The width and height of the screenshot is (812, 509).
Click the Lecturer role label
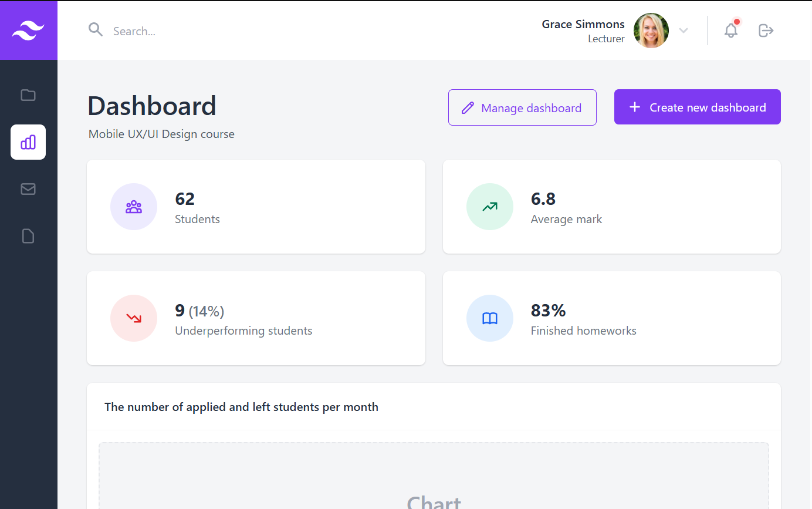tap(606, 39)
